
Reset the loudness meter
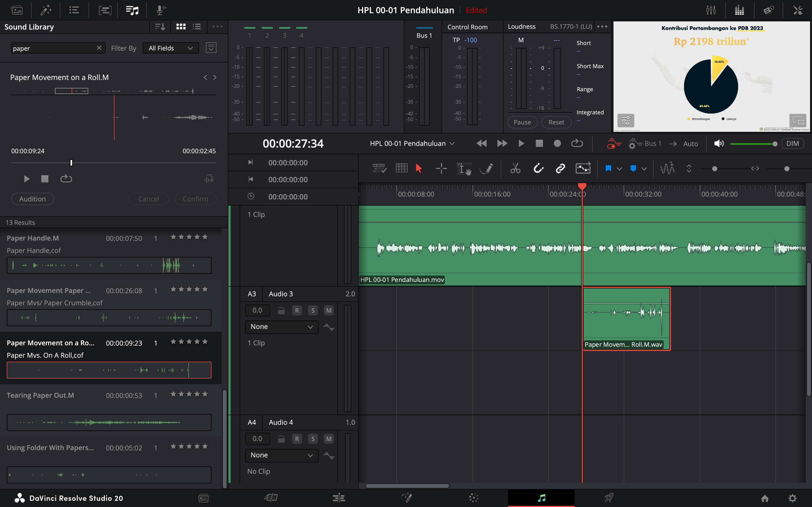[x=556, y=123]
